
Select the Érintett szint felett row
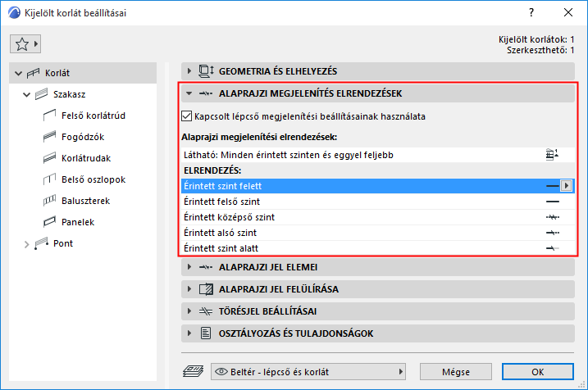(377, 186)
